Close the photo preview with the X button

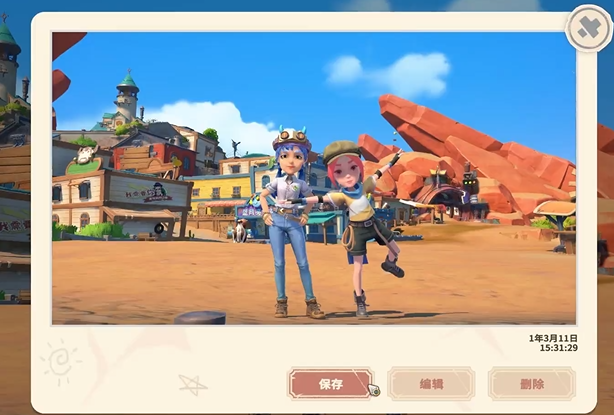[586, 29]
